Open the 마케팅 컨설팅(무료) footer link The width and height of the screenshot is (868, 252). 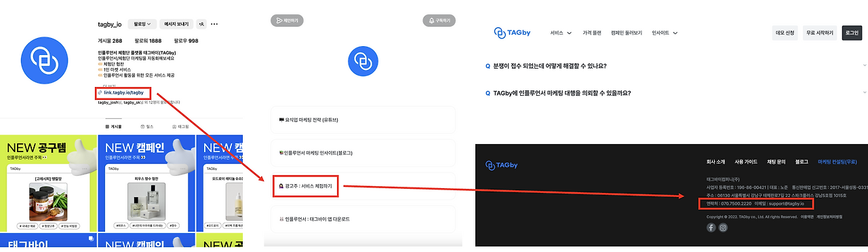tap(837, 162)
